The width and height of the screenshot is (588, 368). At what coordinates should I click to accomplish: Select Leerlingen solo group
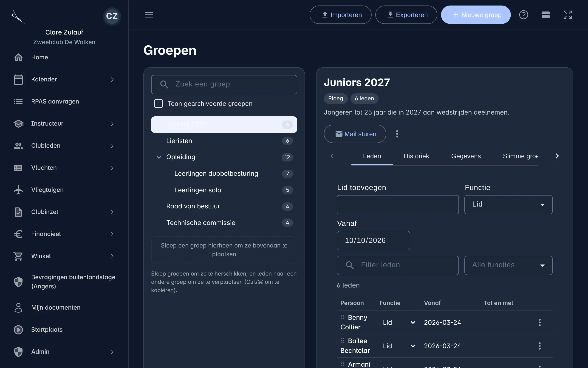coord(224,190)
